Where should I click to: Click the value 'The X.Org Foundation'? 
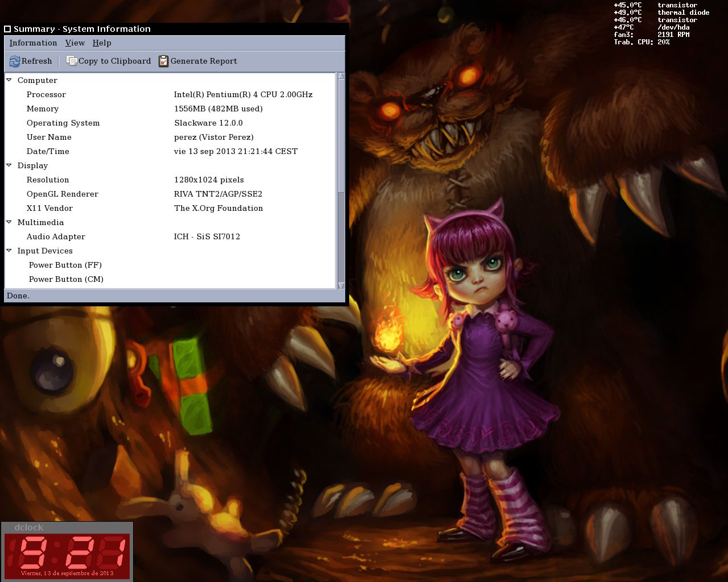coord(218,208)
